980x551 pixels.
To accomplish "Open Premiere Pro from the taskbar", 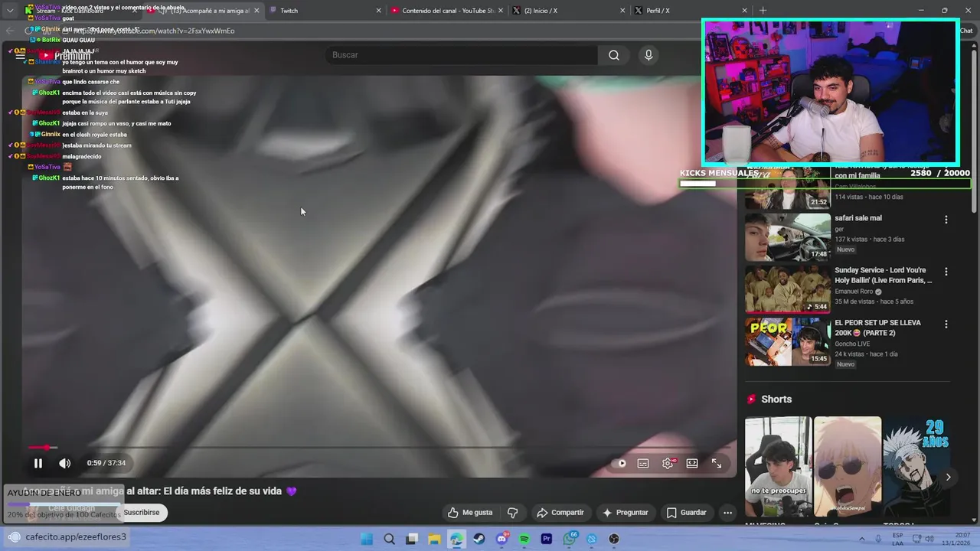I will [x=547, y=539].
